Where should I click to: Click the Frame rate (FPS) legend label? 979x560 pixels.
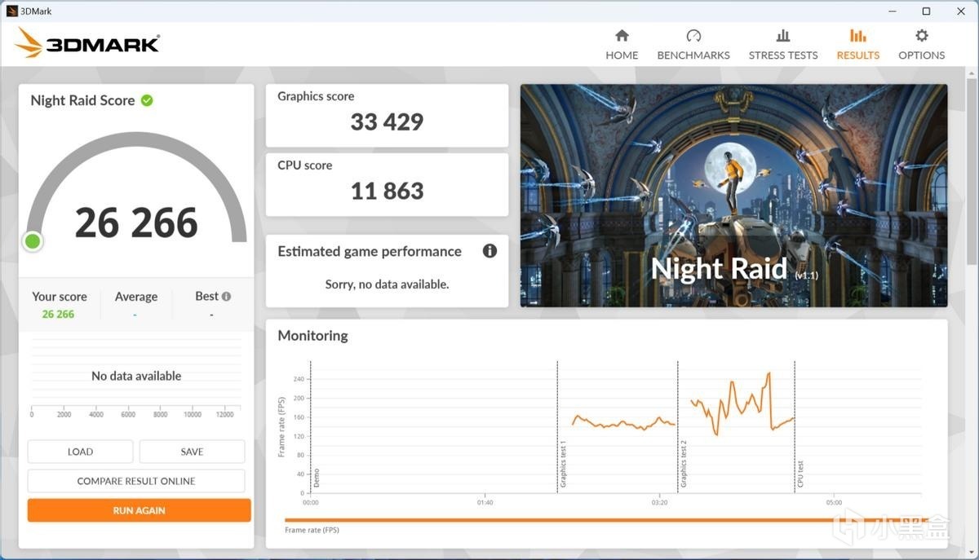coord(312,530)
